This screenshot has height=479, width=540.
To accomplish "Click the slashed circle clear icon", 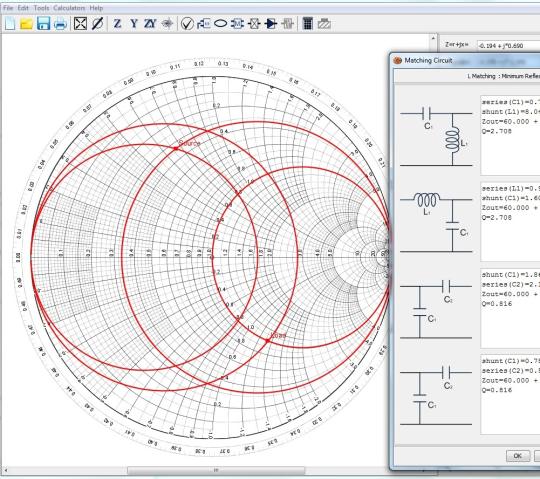I will [x=97, y=24].
